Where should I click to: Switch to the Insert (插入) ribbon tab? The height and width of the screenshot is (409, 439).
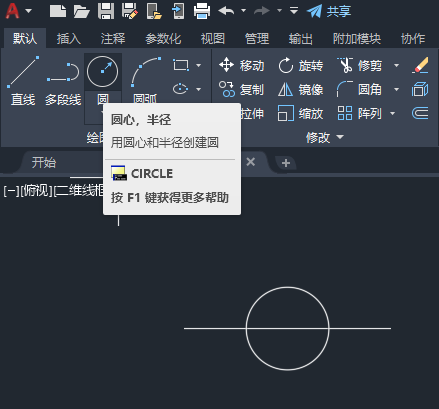pyautogui.click(x=69, y=39)
